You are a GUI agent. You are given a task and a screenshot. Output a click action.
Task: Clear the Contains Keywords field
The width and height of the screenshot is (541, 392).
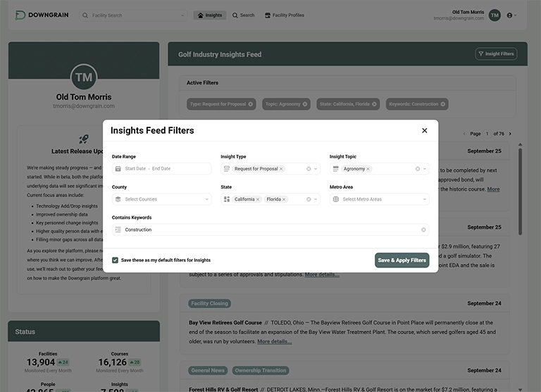coord(423,230)
